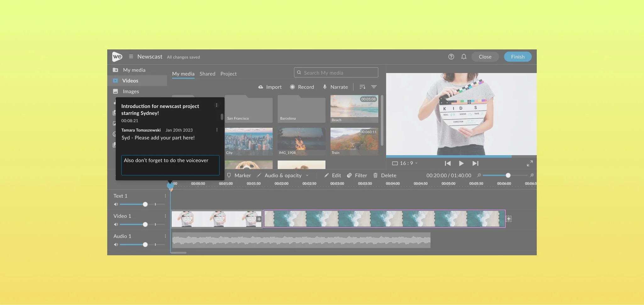The image size is (644, 305).
Task: Open the Video 1 track options menu
Action: (165, 216)
